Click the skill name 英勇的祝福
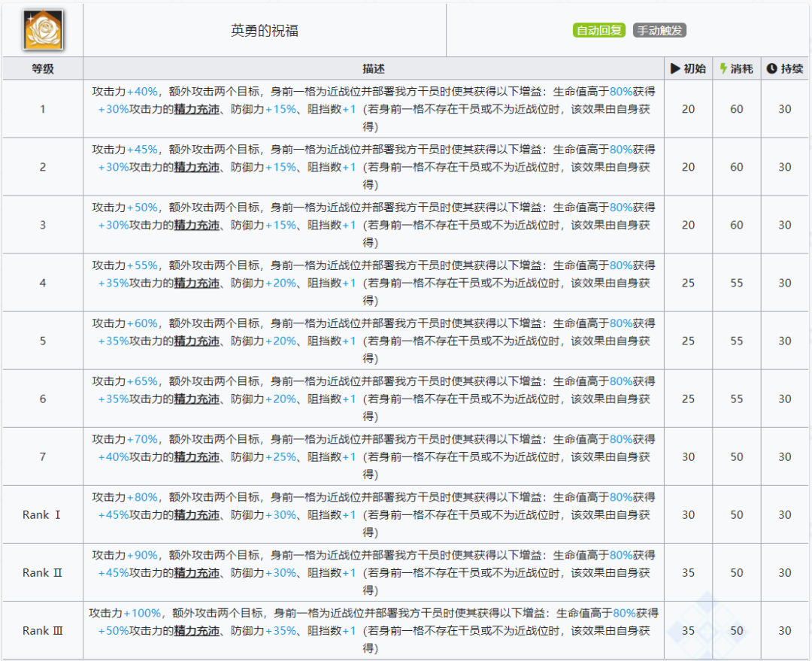 coord(265,31)
